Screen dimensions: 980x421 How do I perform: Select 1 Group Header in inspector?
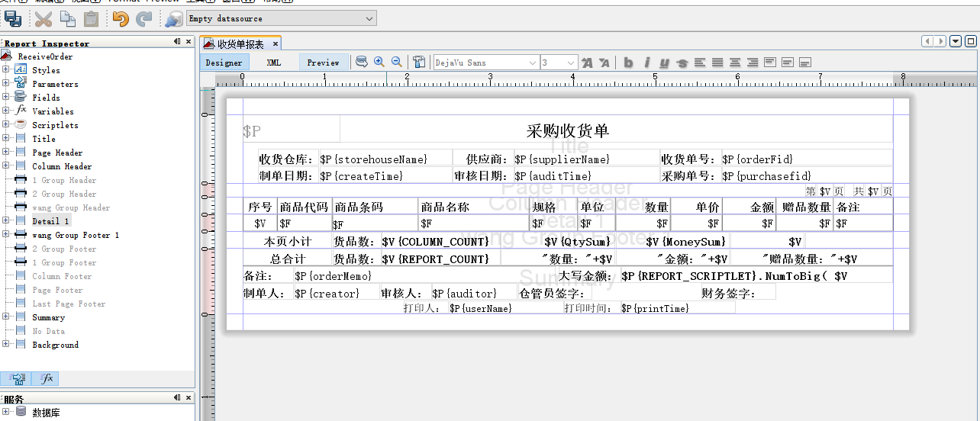click(64, 180)
